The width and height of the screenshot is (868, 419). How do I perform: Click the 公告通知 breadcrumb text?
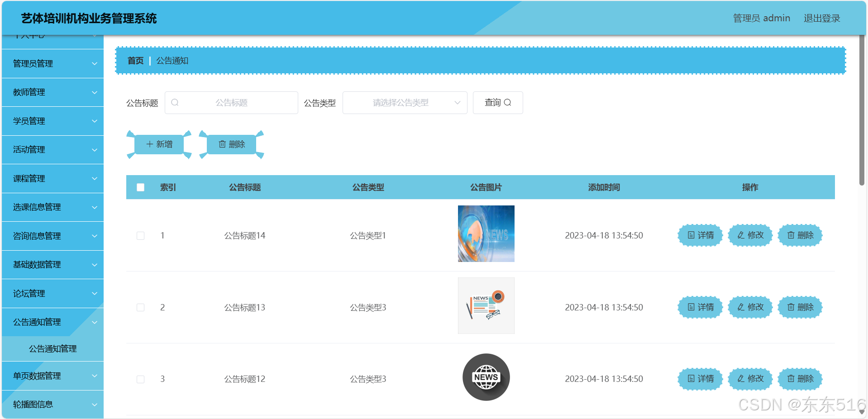tap(172, 61)
